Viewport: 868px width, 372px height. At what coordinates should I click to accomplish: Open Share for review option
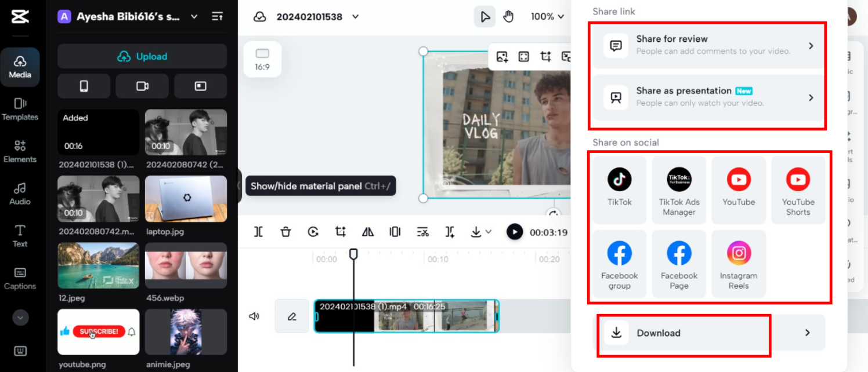coord(708,45)
